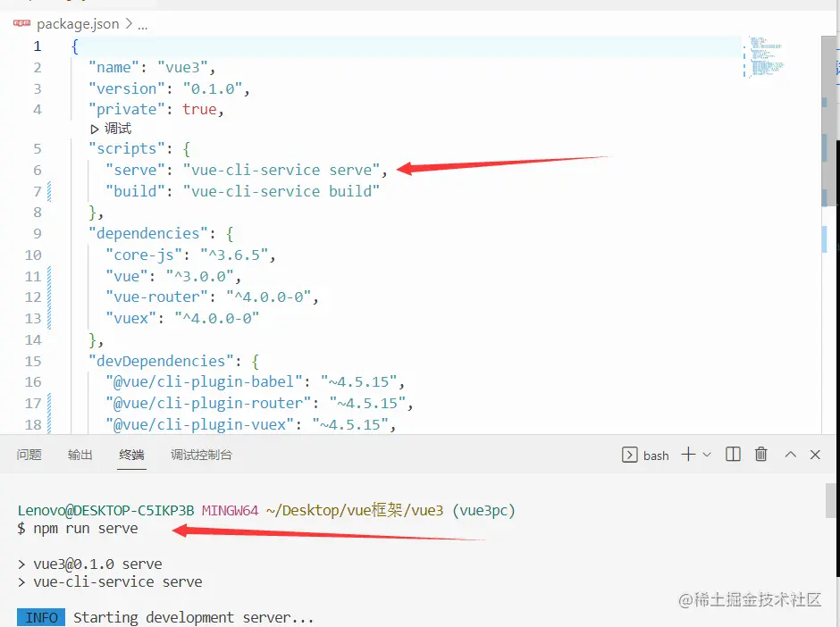Image resolution: width=840 pixels, height=627 pixels.
Task: Click the "dependencies" key on line 9
Action: 147,233
